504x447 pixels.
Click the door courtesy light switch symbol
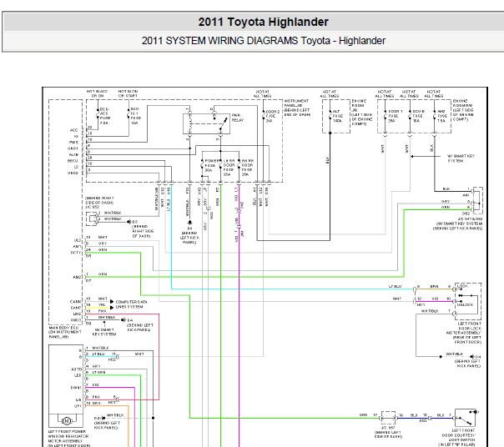point(466,418)
